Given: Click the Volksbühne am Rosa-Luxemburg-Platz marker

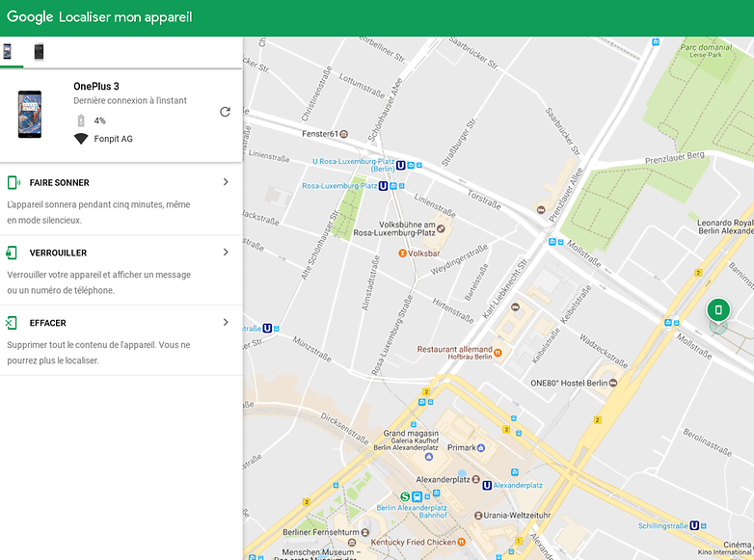Looking at the screenshot, I should point(441,228).
